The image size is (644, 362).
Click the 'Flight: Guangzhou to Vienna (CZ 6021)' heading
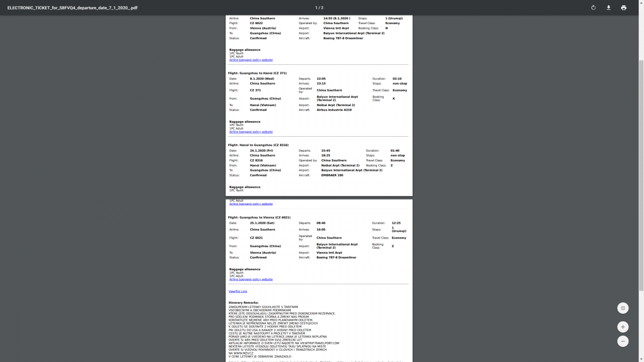(259, 217)
